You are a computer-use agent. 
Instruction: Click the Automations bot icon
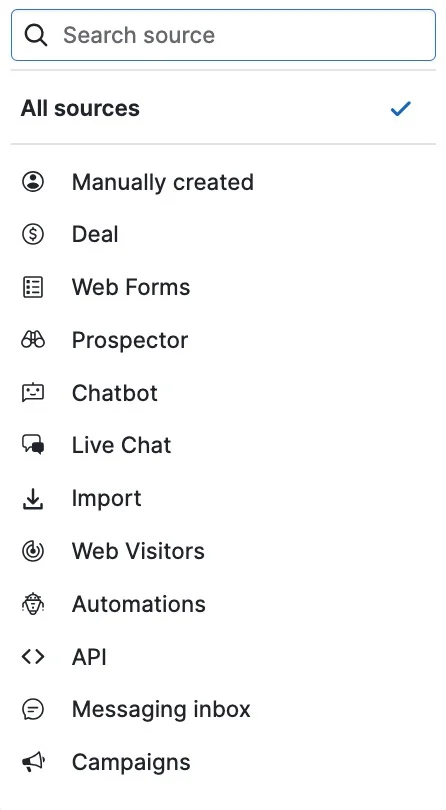[x=33, y=604]
